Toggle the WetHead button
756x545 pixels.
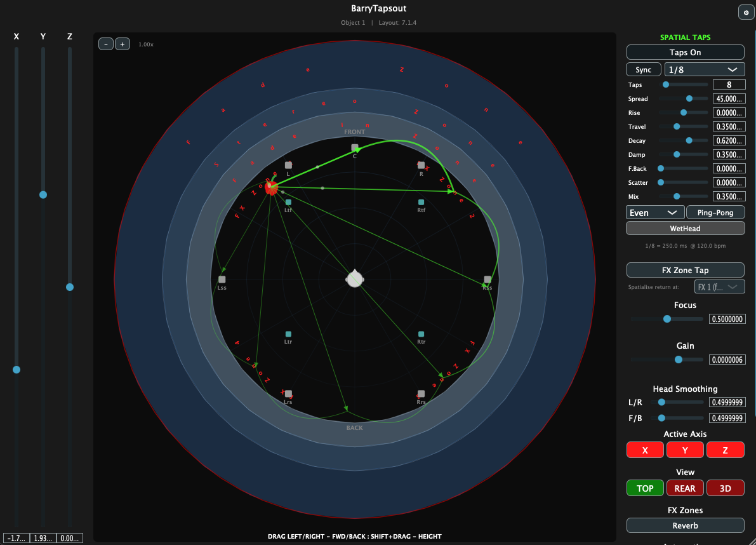pyautogui.click(x=685, y=228)
